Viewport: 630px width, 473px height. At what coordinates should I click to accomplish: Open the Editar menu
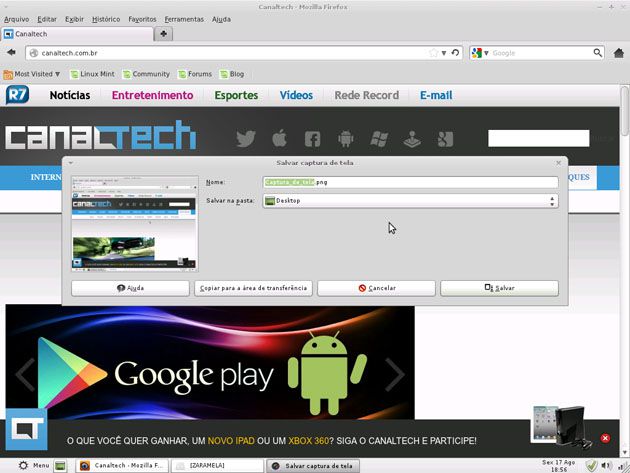[47, 19]
